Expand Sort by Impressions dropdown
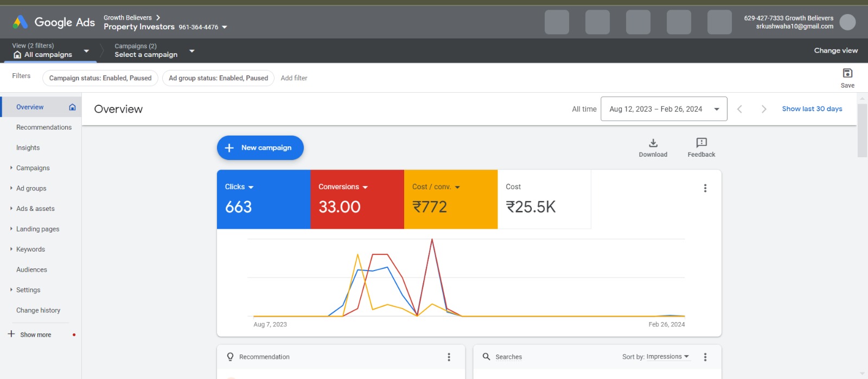This screenshot has width=868, height=379. click(x=656, y=357)
